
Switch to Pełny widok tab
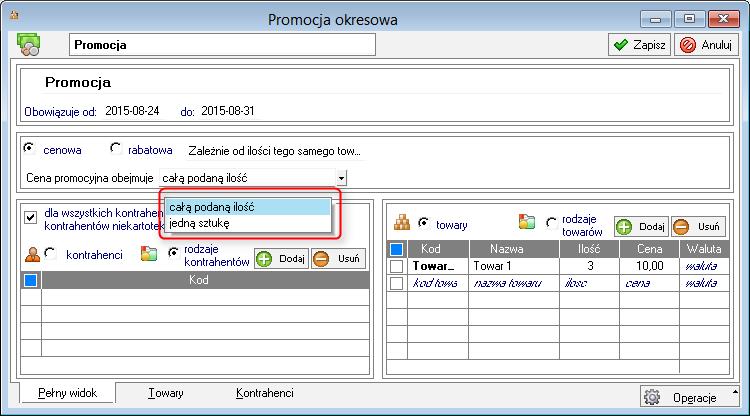tap(67, 393)
